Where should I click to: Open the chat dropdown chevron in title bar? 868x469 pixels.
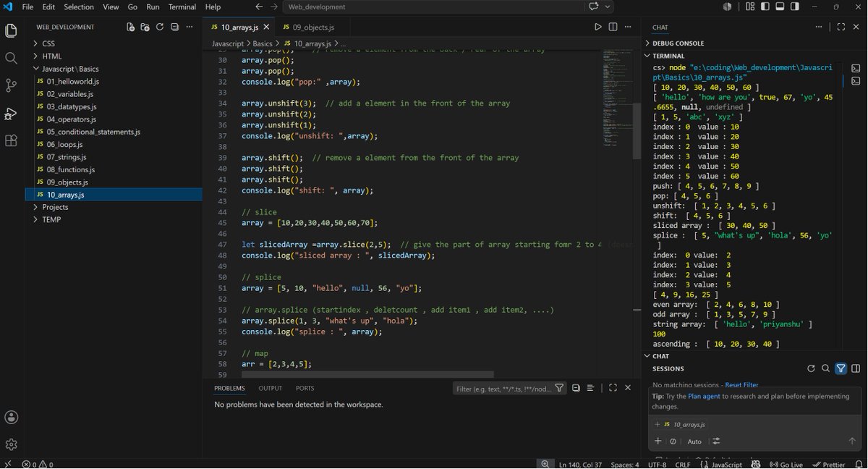(608, 7)
